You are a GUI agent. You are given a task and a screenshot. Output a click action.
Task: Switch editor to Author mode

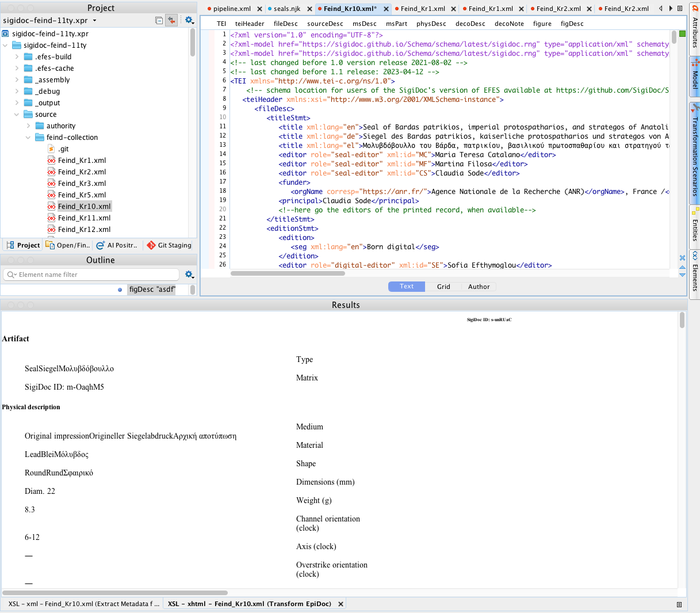[x=479, y=287]
